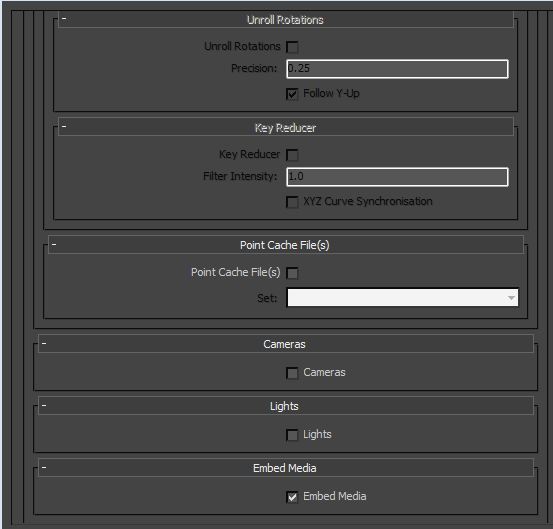The width and height of the screenshot is (553, 529).
Task: Enable the Lights export checkbox
Action: pyautogui.click(x=292, y=435)
